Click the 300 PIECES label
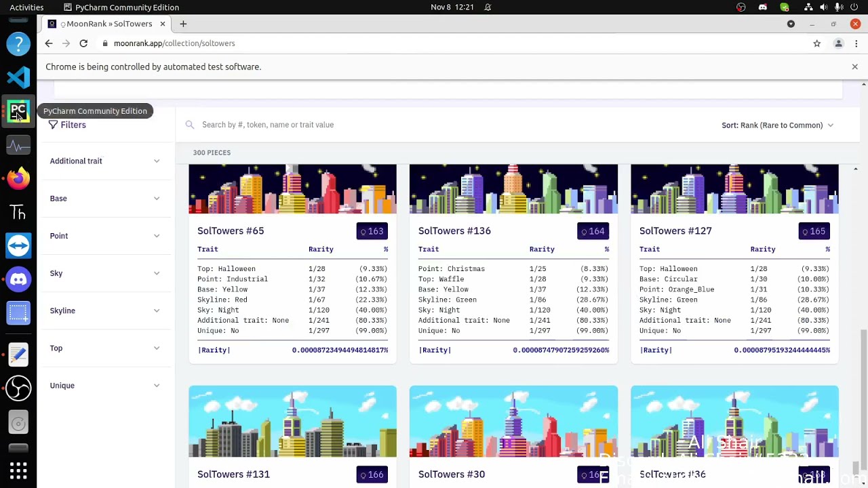This screenshot has height=488, width=868. pos(212,152)
